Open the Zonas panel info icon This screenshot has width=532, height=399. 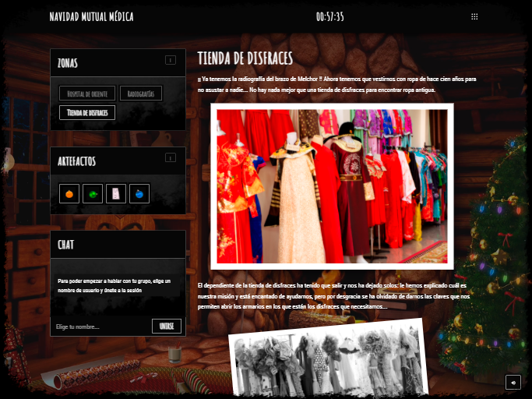point(170,60)
